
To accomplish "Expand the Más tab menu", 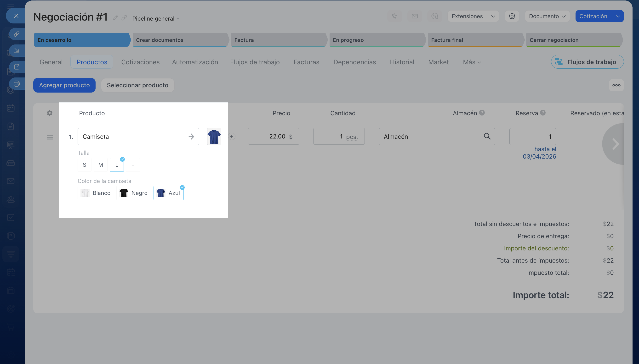I will click(472, 62).
